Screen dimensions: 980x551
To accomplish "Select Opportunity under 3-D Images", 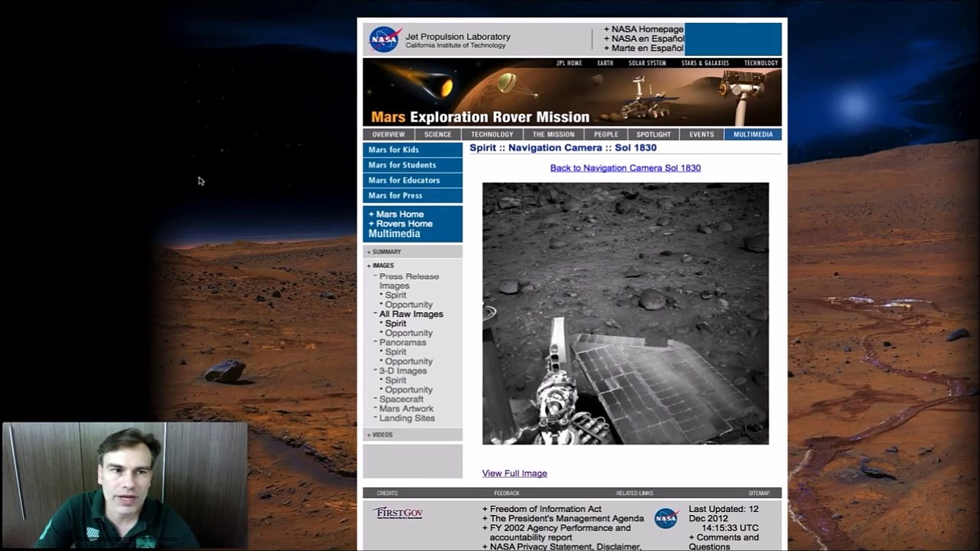I will pyautogui.click(x=409, y=390).
